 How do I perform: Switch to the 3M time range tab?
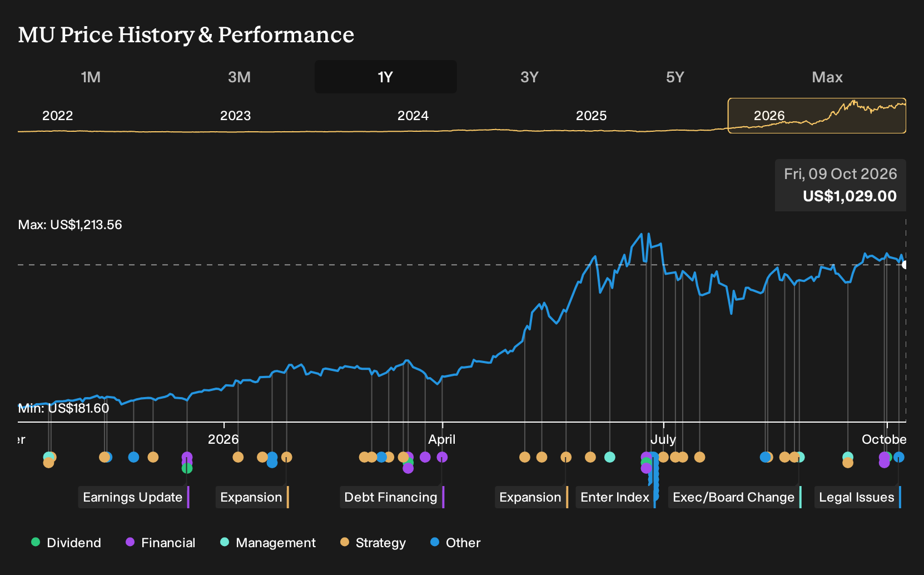(239, 77)
